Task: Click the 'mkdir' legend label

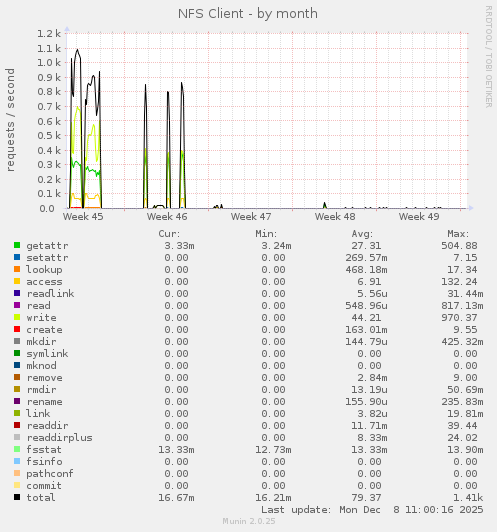Action: pyautogui.click(x=41, y=341)
